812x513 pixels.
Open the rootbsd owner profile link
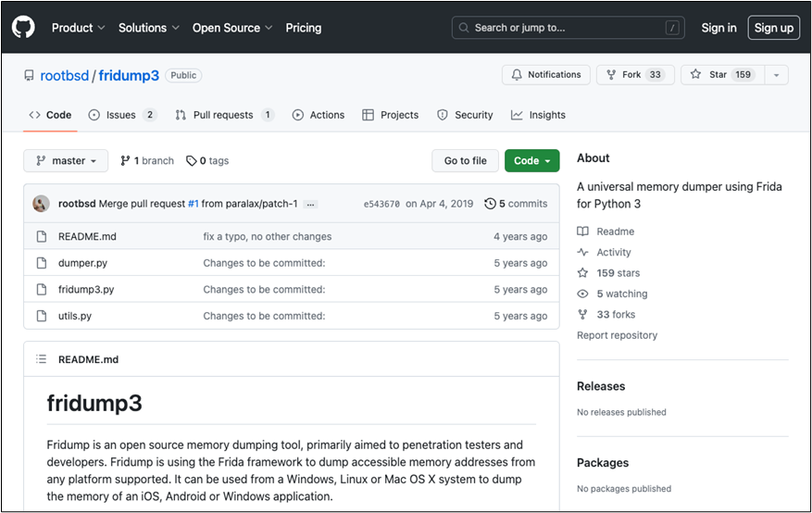[x=65, y=76]
